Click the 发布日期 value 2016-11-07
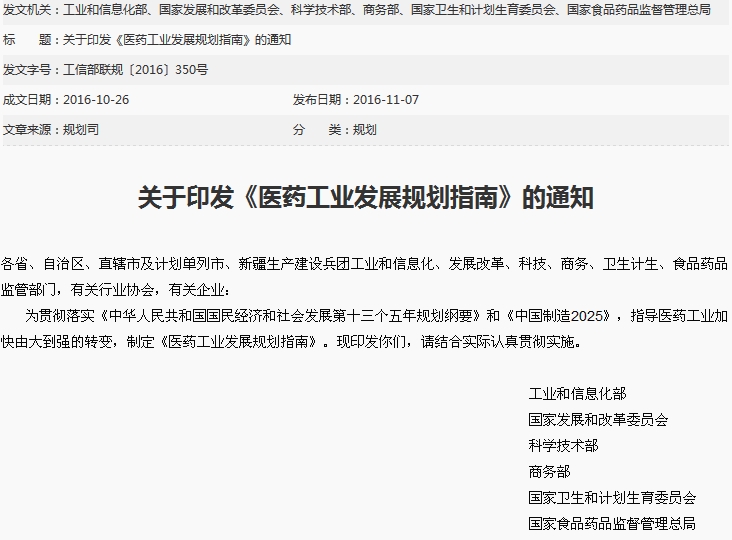Image resolution: width=732 pixels, height=540 pixels. (386, 100)
